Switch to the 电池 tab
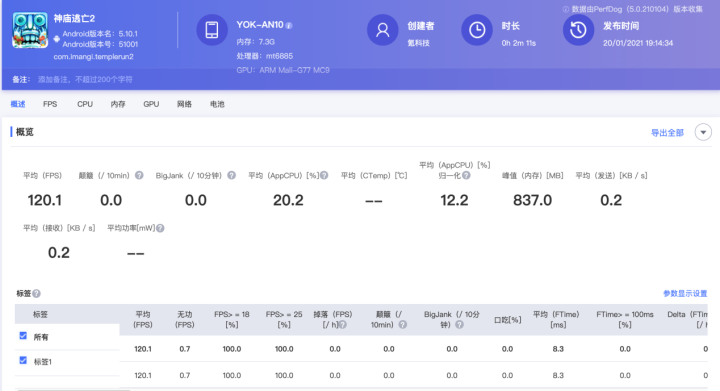The width and height of the screenshot is (720, 391). point(217,104)
